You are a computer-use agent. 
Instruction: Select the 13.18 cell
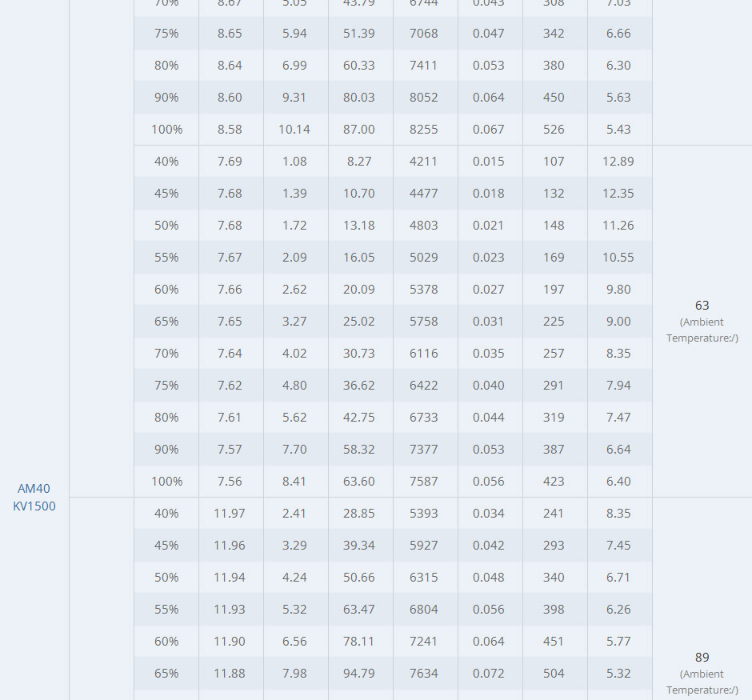(359, 225)
